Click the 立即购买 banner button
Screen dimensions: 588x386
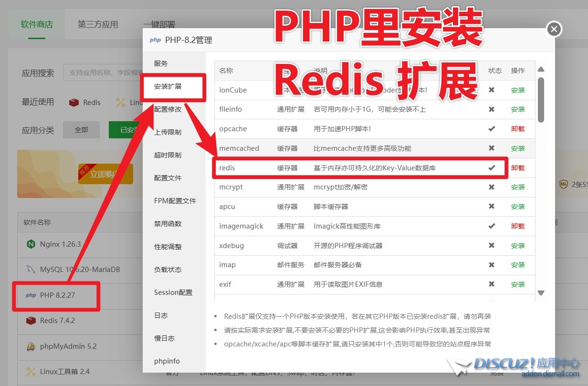pyautogui.click(x=106, y=174)
